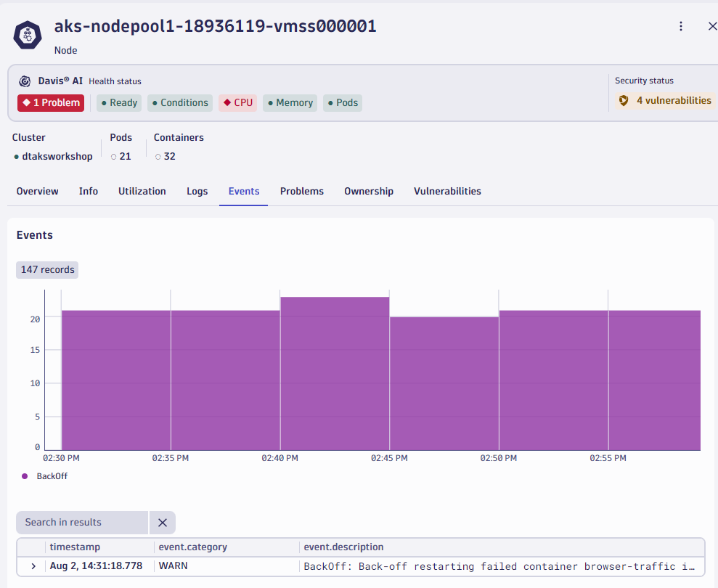
Task: Click the CPU health status chip
Action: [237, 103]
